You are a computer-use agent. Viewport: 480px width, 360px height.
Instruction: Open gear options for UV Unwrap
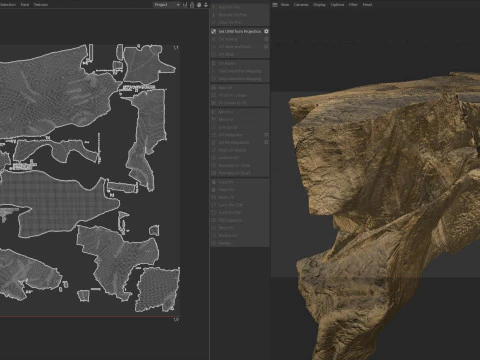266,39
